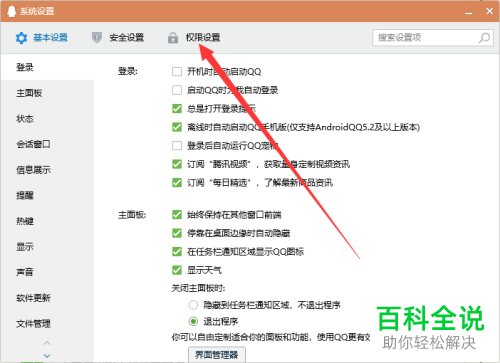Select 状态 in the left sidebar
Screen dimensions: 500x363
(x=47, y=119)
